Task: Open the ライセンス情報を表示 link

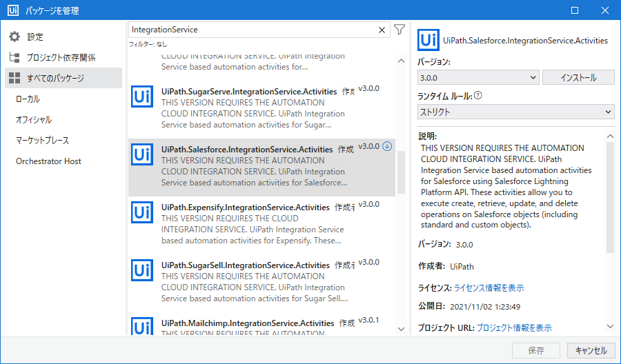Action: click(x=489, y=288)
